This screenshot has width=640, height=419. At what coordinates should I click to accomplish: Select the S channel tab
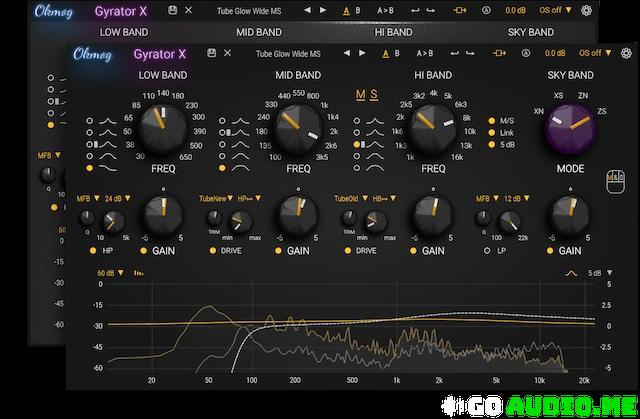pyautogui.click(x=374, y=95)
